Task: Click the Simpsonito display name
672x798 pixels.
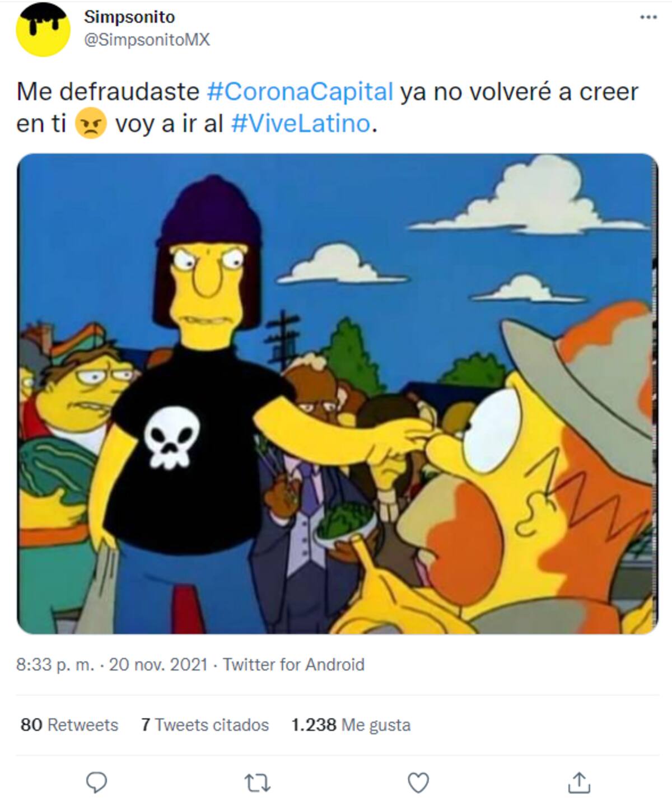Action: 129,17
